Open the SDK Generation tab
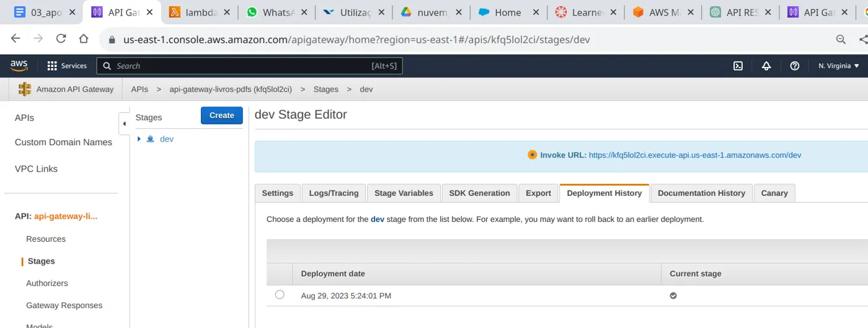This screenshot has height=328, width=868. (479, 193)
